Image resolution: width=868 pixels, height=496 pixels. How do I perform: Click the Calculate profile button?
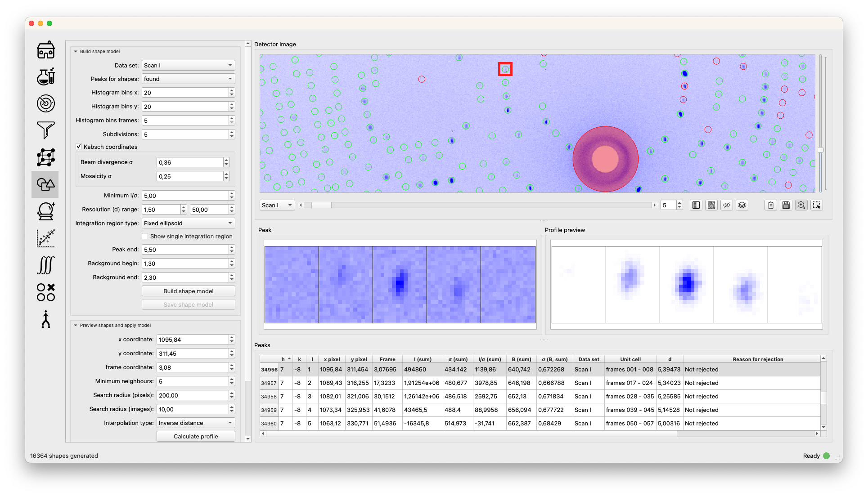pyautogui.click(x=195, y=436)
